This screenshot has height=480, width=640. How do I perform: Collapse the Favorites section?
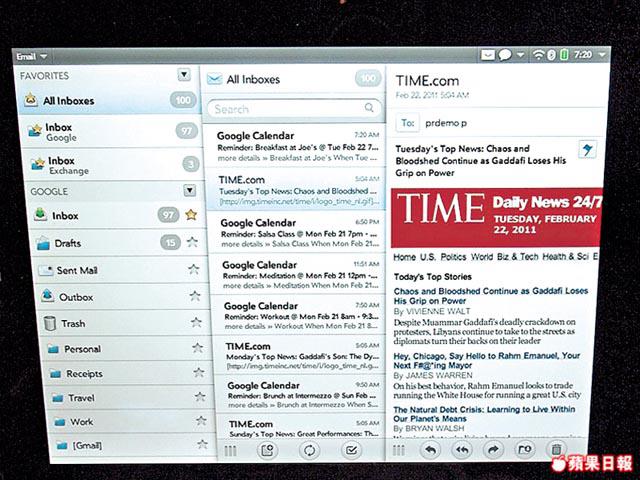[x=184, y=75]
